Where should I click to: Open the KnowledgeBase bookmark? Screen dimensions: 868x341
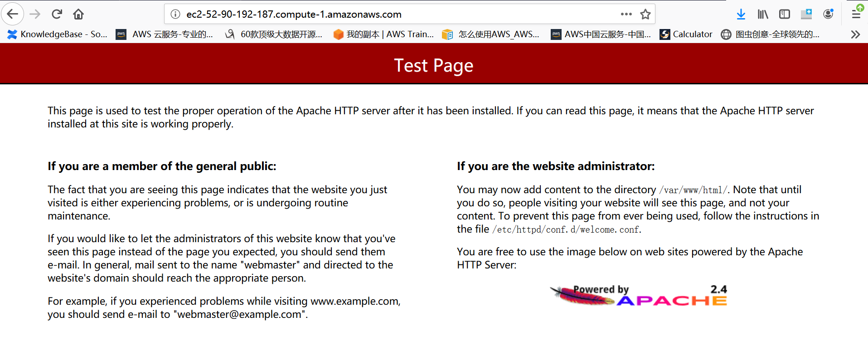pyautogui.click(x=57, y=34)
